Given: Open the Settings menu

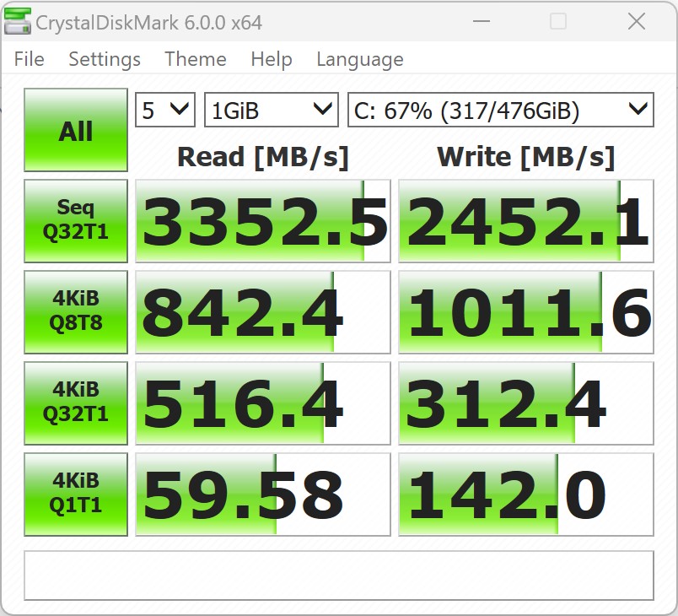Looking at the screenshot, I should click(105, 59).
